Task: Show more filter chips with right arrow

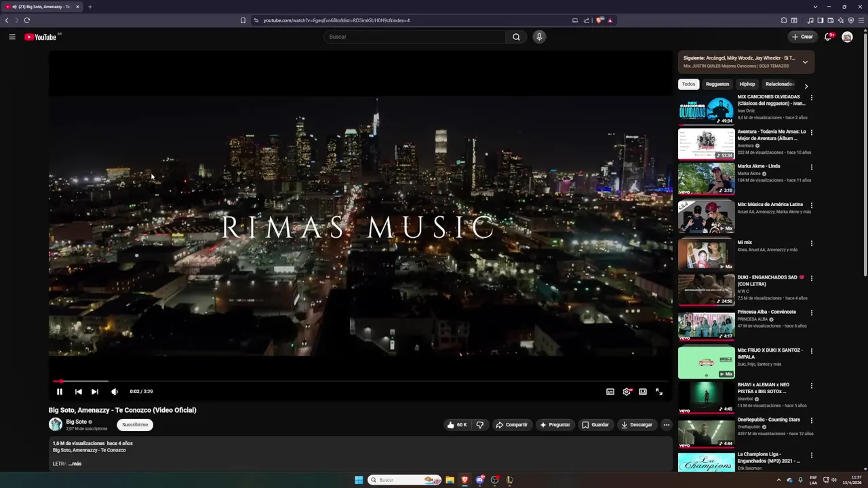Action: (806, 86)
